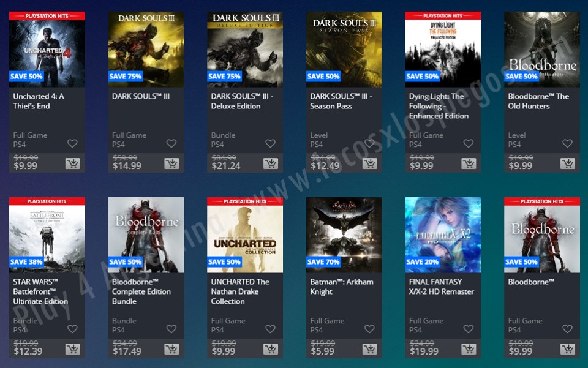Open Bloodborne Complete Edition Bundle title link

coord(141,291)
